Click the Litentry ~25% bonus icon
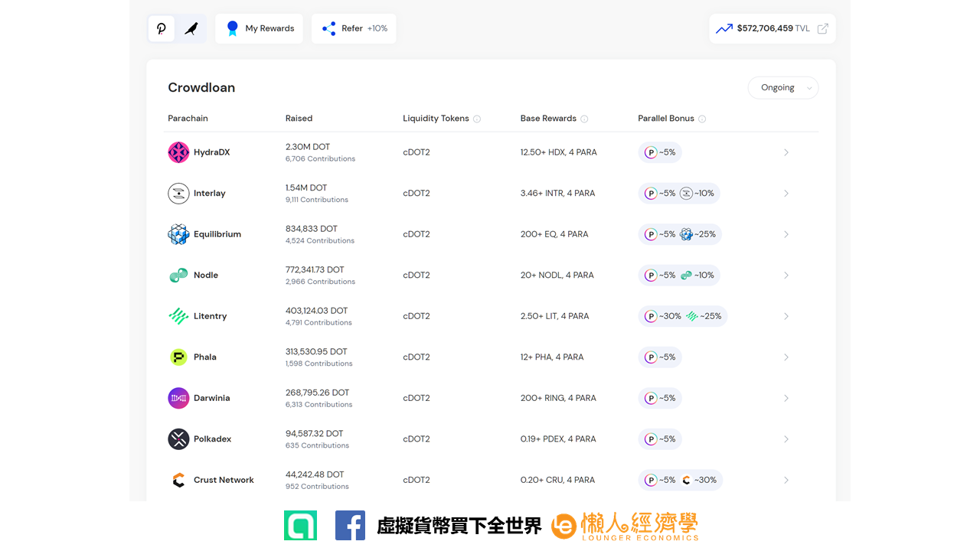This screenshot has width=980, height=551. (691, 316)
